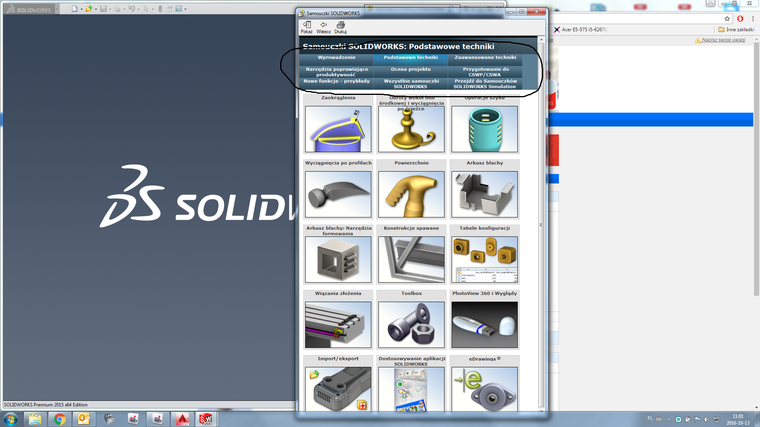
Task: Click Rebuild traffic-light icon in SOLIDWORKS toolbar
Action: click(160, 9)
